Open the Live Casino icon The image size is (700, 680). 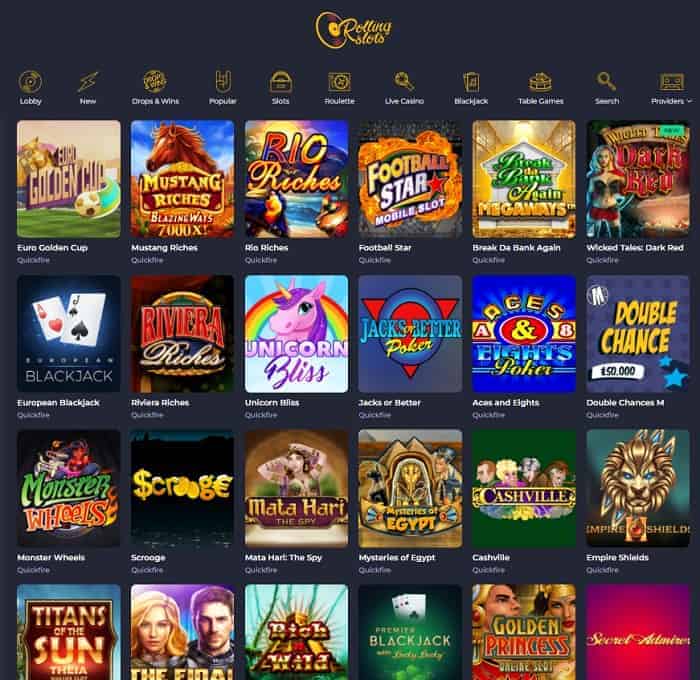(404, 82)
